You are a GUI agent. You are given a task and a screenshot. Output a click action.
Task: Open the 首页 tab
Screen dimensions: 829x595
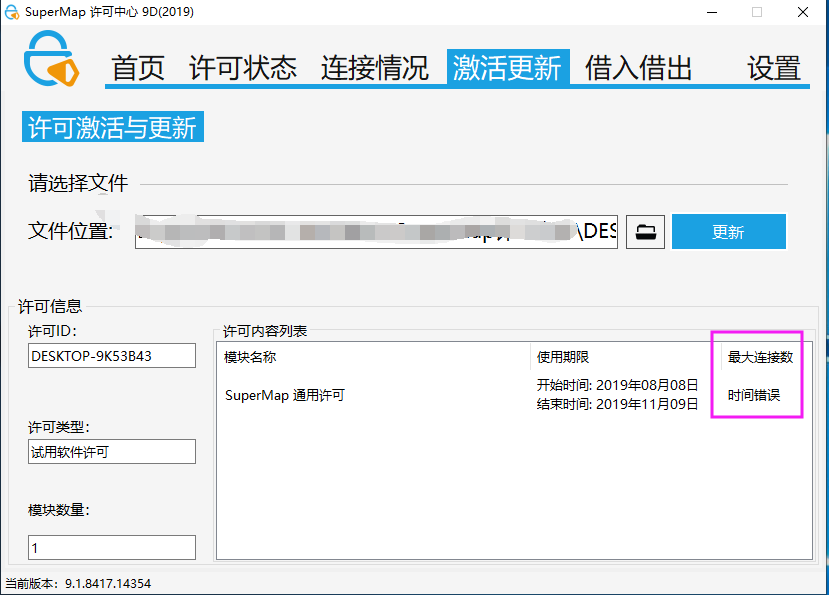pyautogui.click(x=137, y=68)
